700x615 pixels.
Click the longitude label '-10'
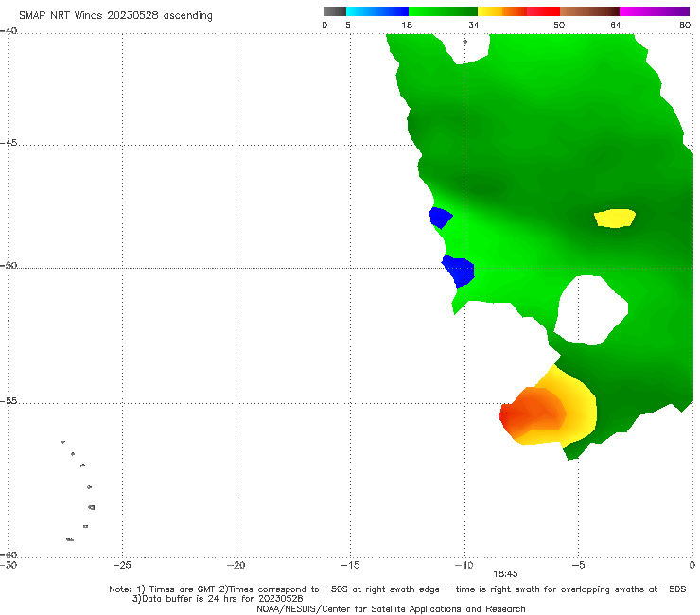(464, 565)
